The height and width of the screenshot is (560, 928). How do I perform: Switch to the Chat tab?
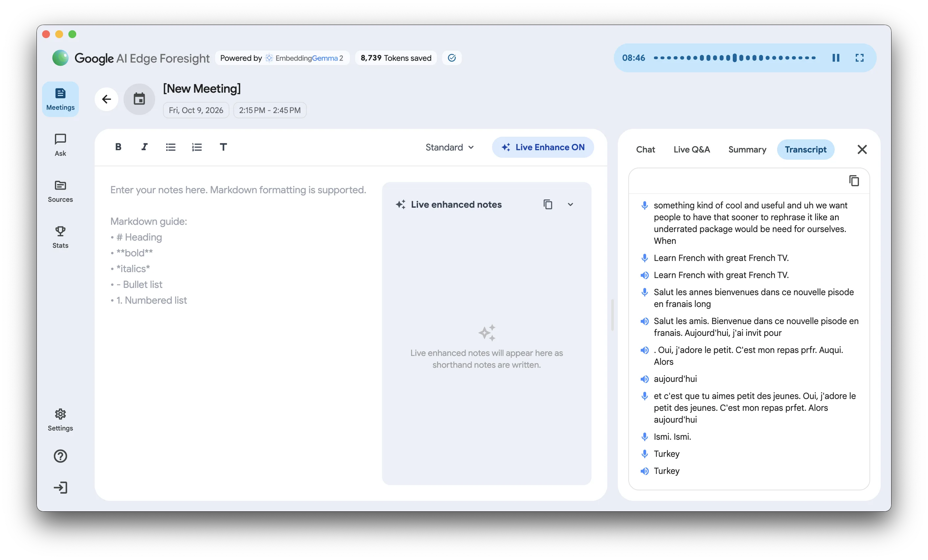click(645, 150)
